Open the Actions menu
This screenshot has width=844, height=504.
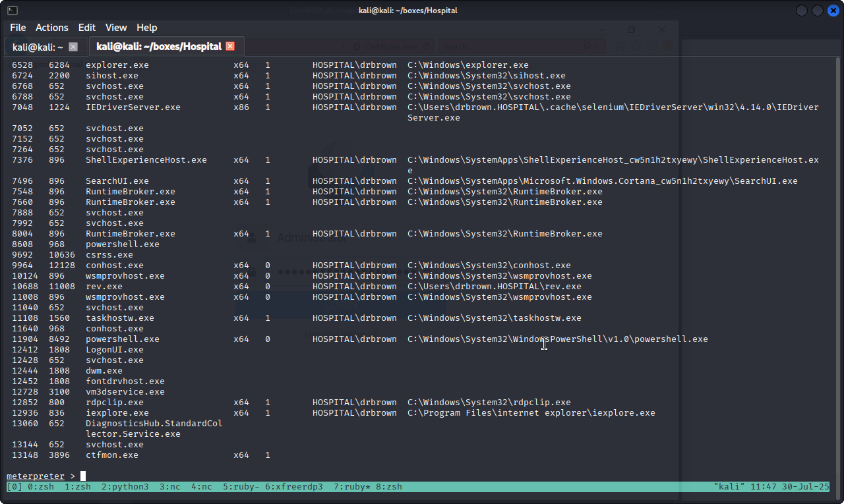52,28
